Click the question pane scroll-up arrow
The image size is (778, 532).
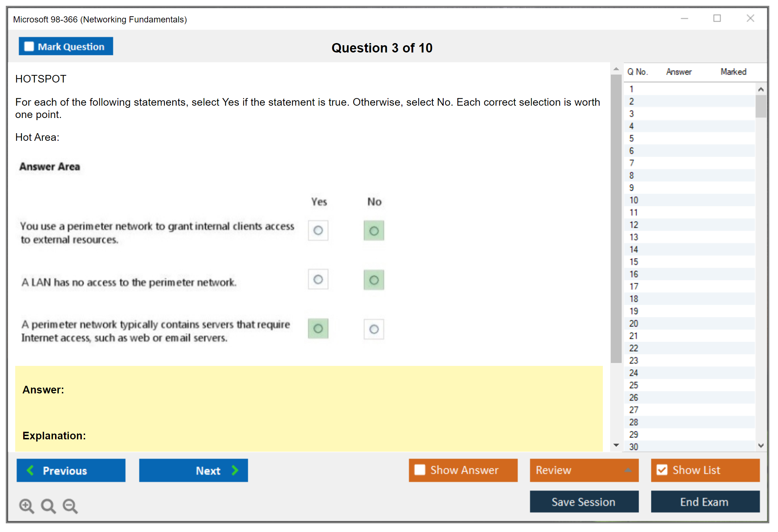point(616,69)
